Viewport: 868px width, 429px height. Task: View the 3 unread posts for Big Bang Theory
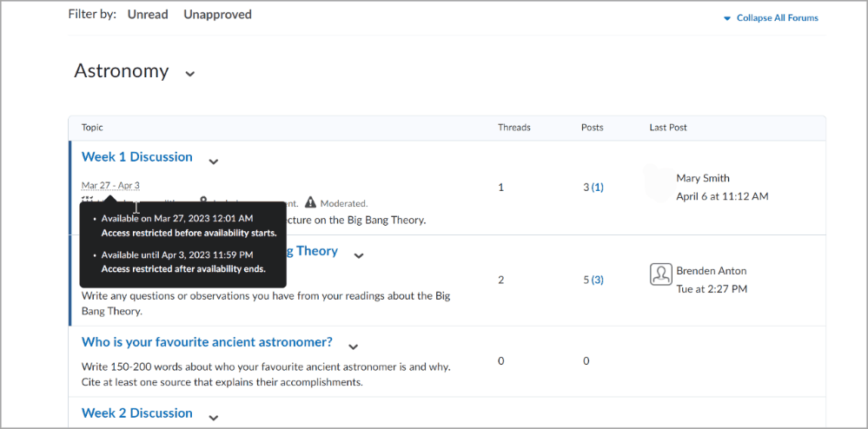(597, 280)
